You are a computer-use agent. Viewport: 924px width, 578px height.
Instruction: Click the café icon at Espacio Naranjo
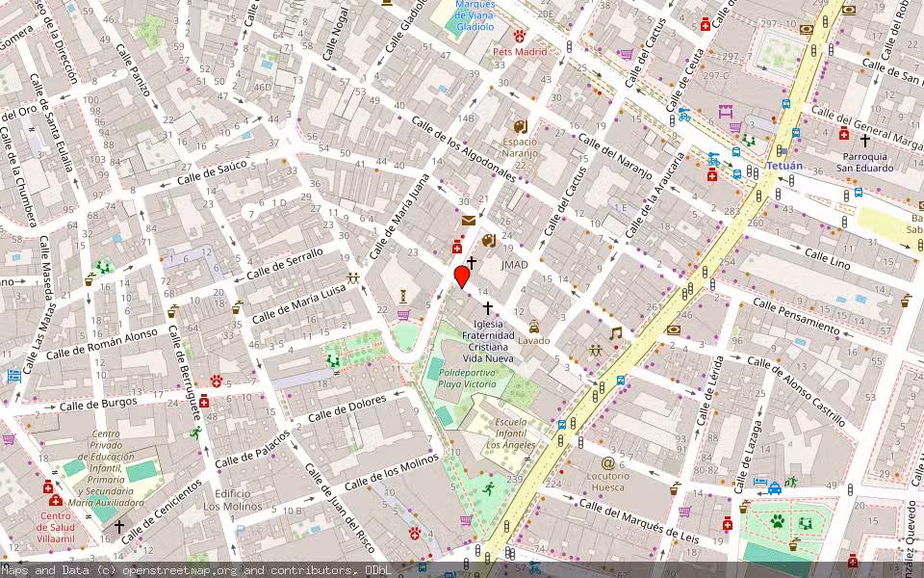tap(520, 126)
